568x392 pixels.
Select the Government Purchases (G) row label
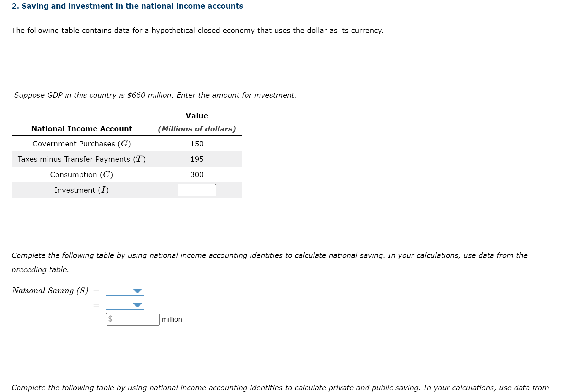coord(82,144)
